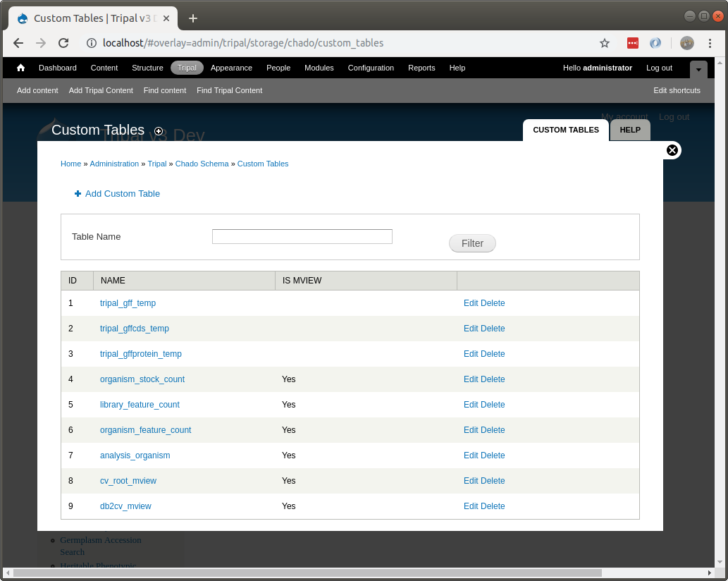
Task: Open the Modules admin menu
Action: [x=319, y=68]
